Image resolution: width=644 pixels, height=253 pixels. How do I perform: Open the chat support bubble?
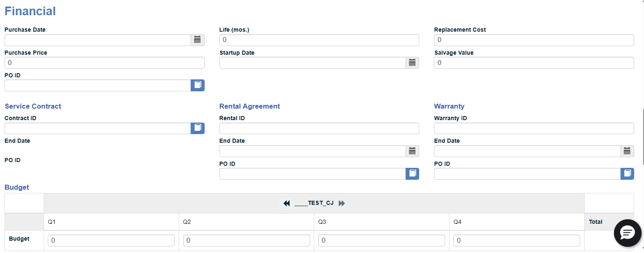(x=627, y=233)
